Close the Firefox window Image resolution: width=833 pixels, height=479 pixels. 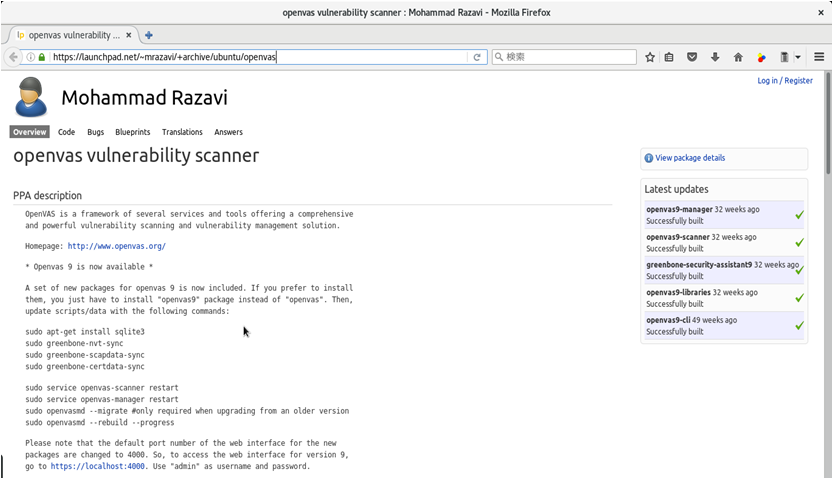(821, 12)
